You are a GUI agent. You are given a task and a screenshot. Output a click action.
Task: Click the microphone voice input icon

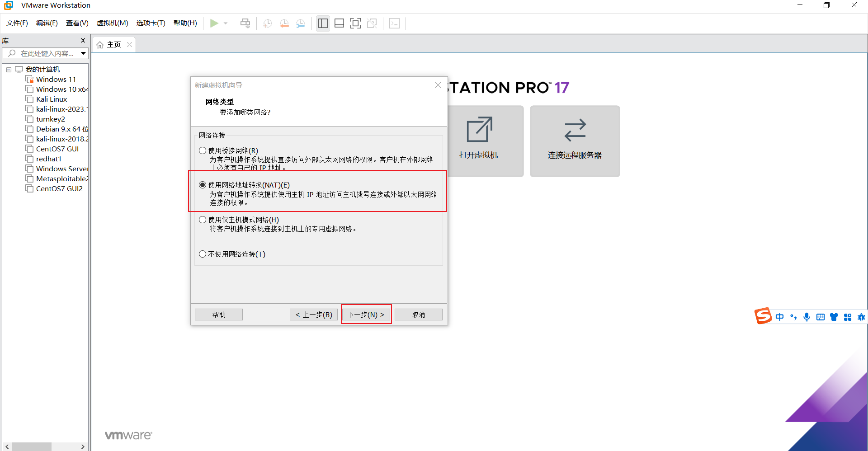(807, 317)
